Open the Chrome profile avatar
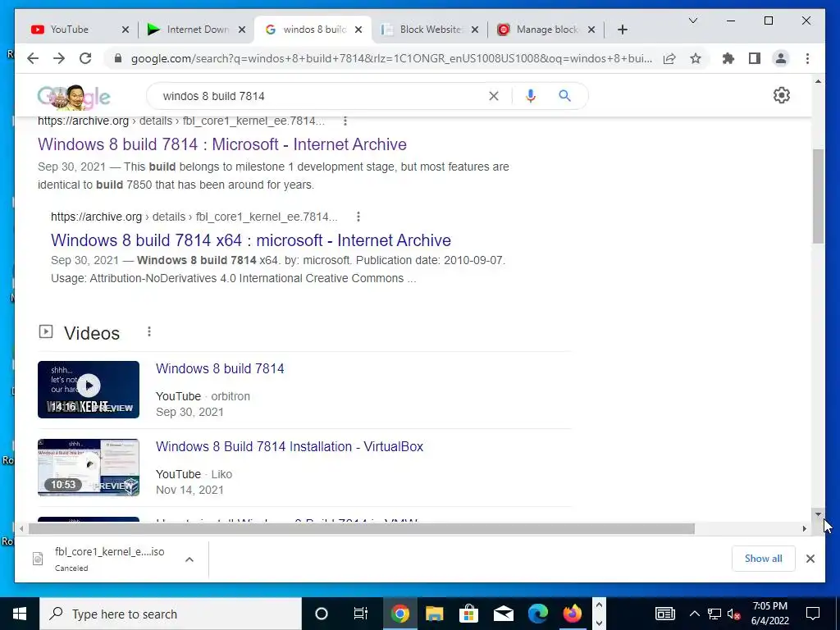Viewport: 840px width, 630px height. point(781,58)
